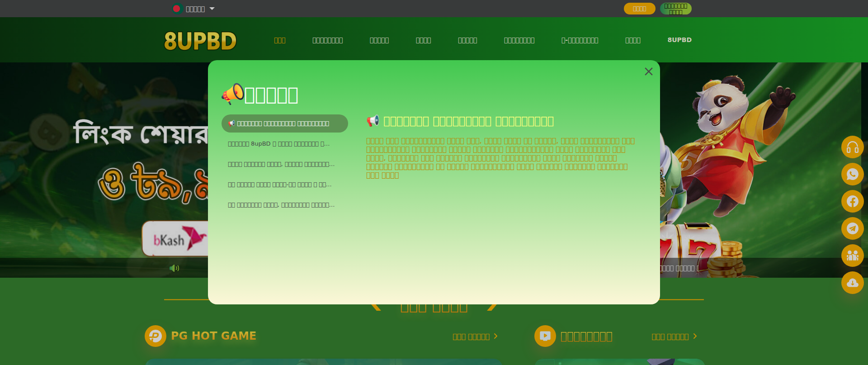This screenshot has height=365, width=868.
Task: Select the highlighted announcement with megaphone icon
Action: click(x=285, y=123)
